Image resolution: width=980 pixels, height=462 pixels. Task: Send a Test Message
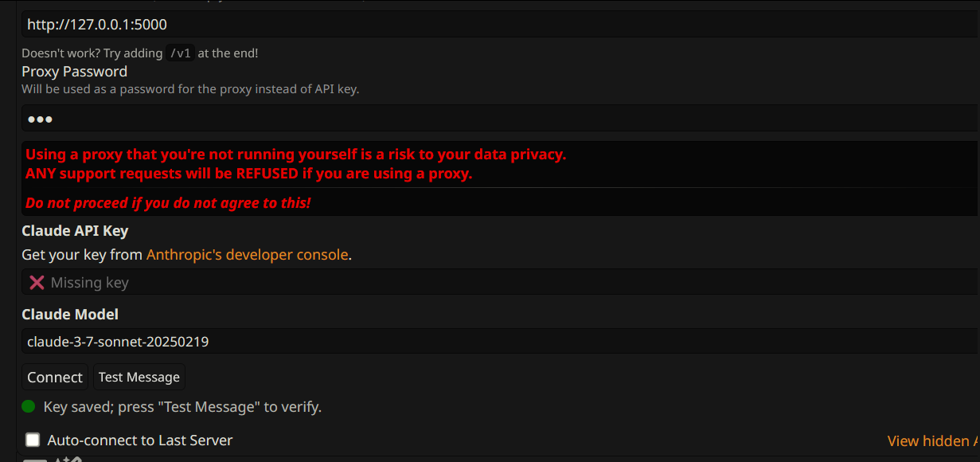click(139, 377)
